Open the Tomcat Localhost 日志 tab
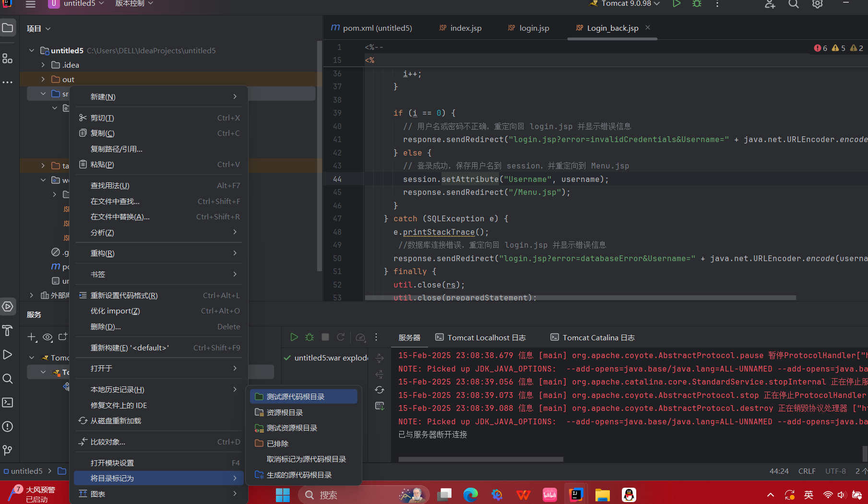Screen dimensions: 868x504 (x=480, y=337)
